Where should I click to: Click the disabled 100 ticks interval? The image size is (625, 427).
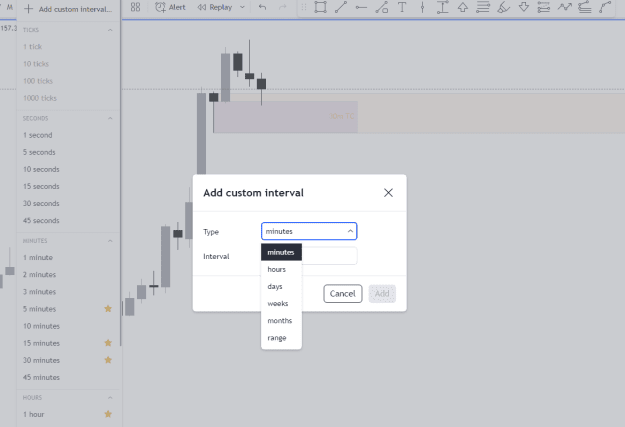tap(68, 81)
